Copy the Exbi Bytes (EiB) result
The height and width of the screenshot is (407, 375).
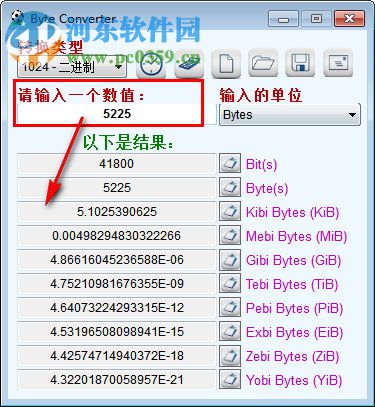(230, 331)
